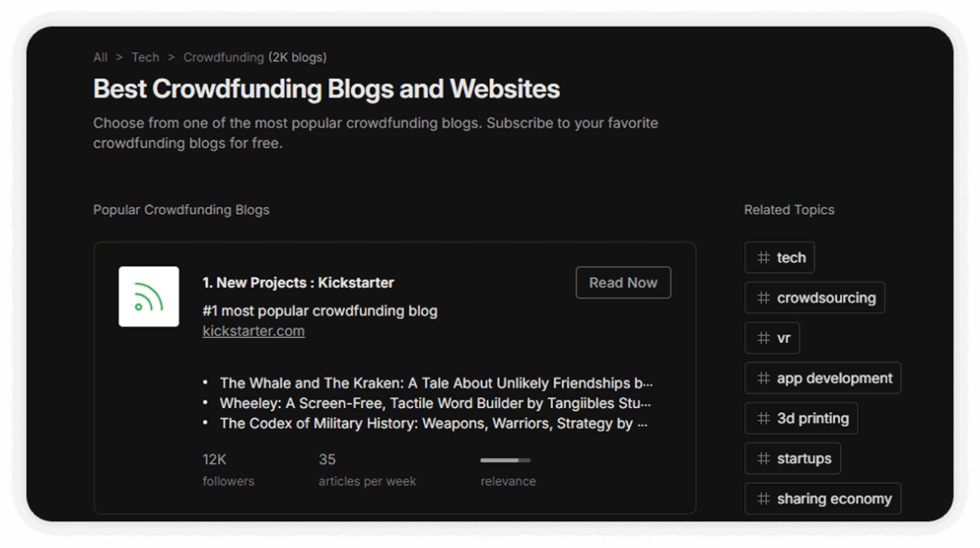Click the RSS feed icon for Kickstarter blog
Screen dimensions: 980x548
coord(148,296)
